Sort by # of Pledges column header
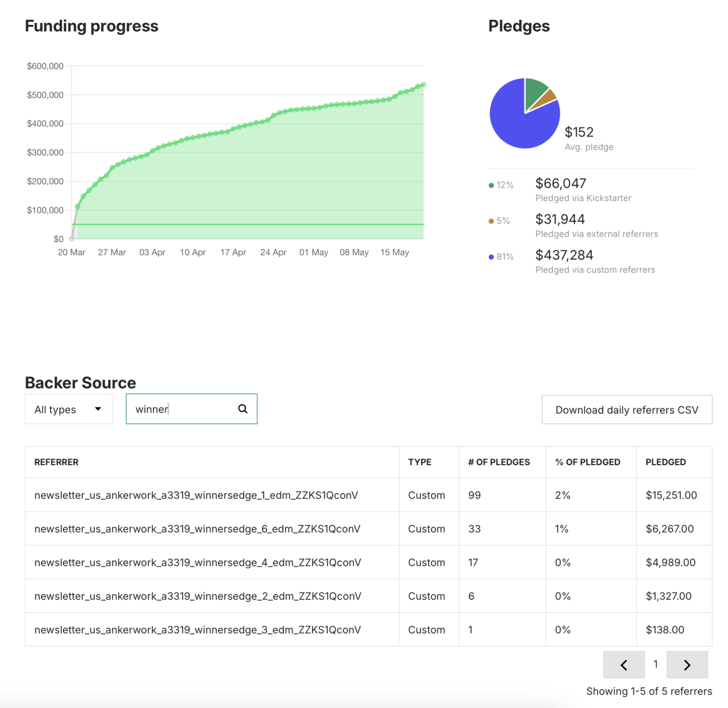Image resolution: width=728 pixels, height=708 pixels. (499, 462)
